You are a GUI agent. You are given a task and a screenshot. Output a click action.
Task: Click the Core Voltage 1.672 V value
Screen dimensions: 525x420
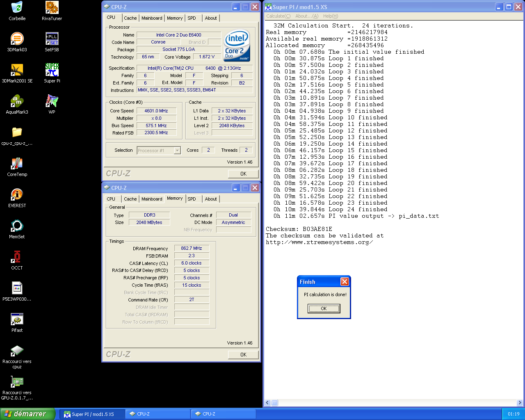tap(207, 57)
